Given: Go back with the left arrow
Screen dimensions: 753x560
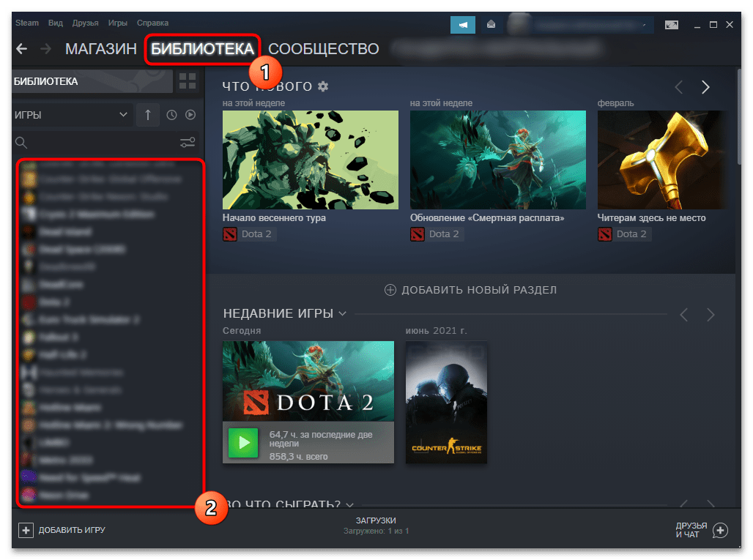Looking at the screenshot, I should (x=22, y=48).
